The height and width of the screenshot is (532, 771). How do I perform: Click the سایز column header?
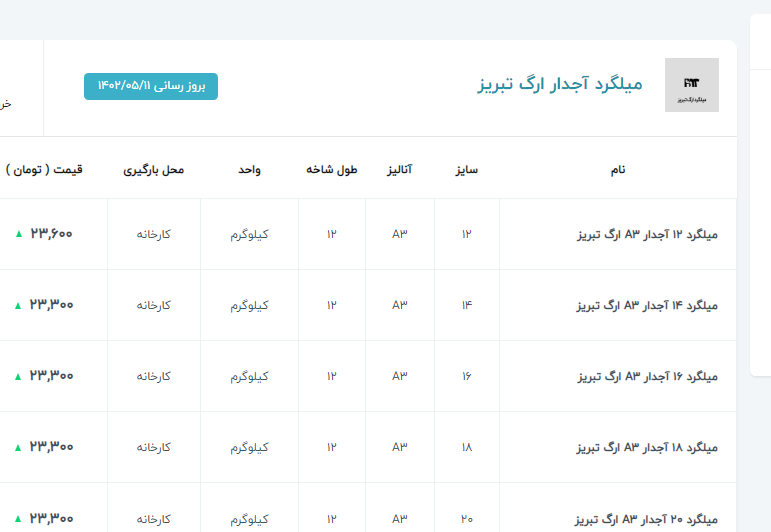pos(466,169)
